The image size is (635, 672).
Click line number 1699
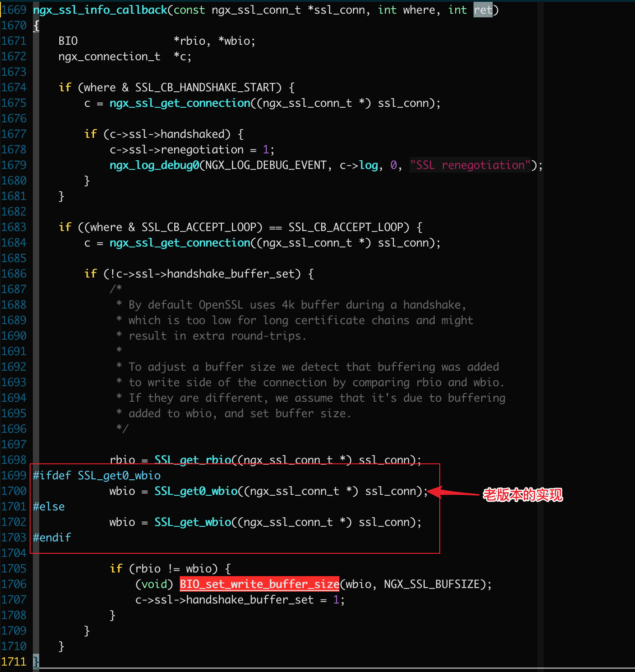click(14, 476)
